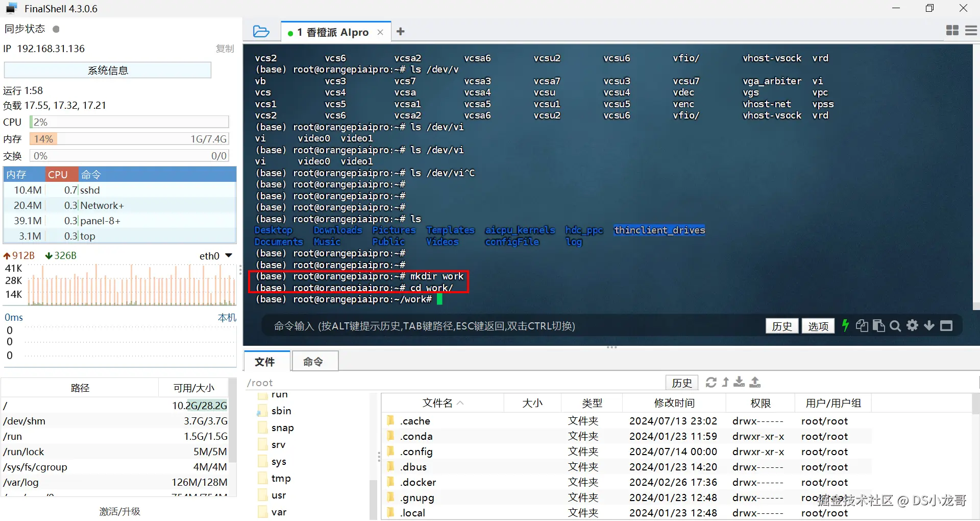Close the 香橙派 AIpro tab

tap(380, 32)
